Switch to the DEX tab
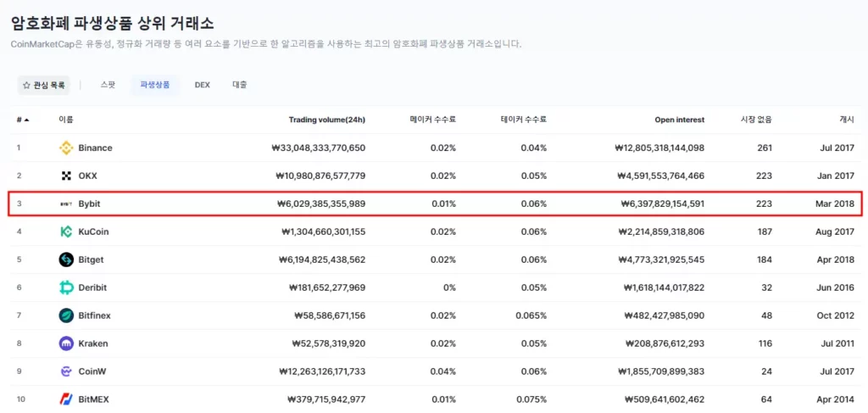Viewport: 868px width, 413px height. coord(202,86)
